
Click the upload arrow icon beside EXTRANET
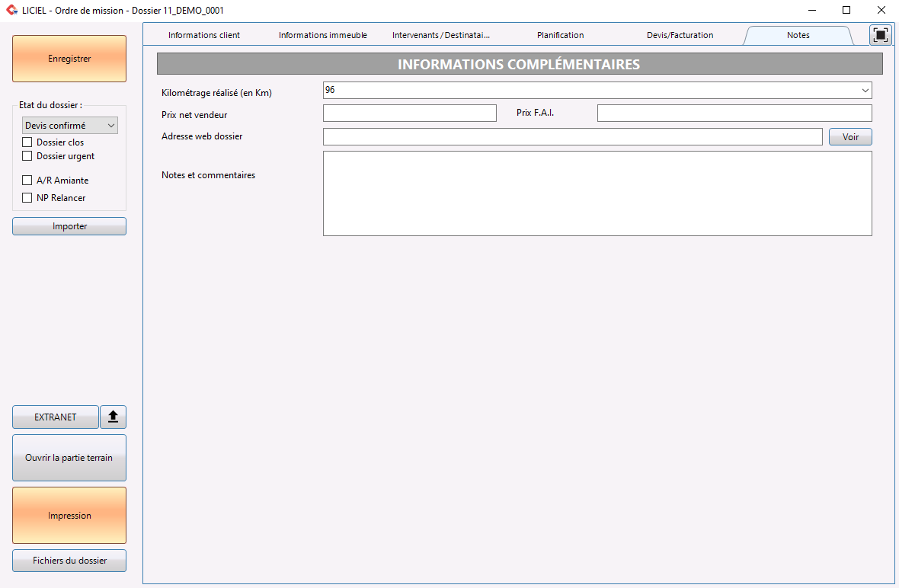113,417
